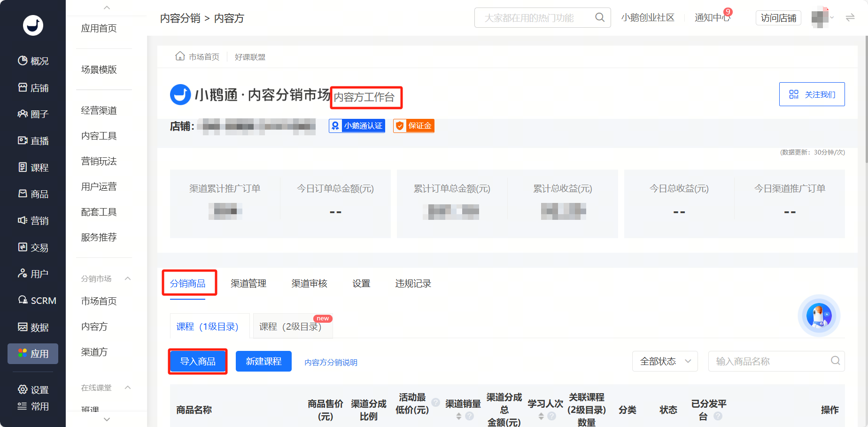
Task: Open SCRM in left sidebar
Action: coord(37,301)
